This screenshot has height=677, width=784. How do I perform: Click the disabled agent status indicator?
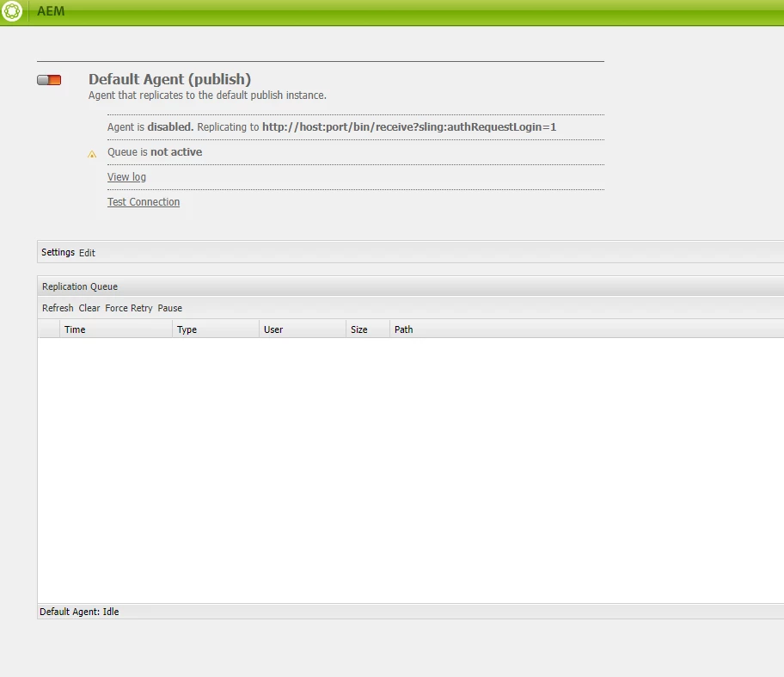(x=49, y=80)
